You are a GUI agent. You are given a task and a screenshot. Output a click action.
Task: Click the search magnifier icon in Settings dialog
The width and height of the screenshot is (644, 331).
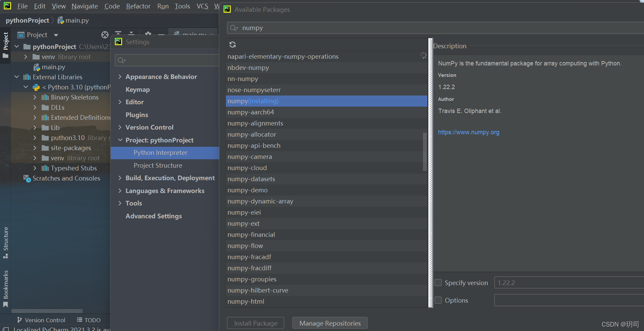[122, 60]
